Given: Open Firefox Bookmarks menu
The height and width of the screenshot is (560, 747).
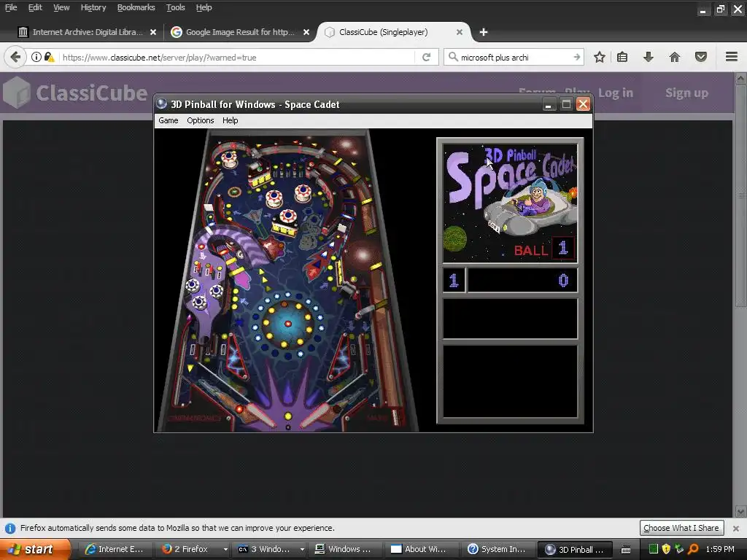Looking at the screenshot, I should click(136, 7).
